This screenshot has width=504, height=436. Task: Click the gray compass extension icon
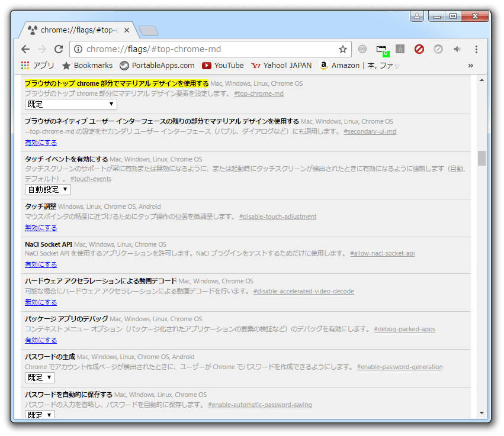(x=438, y=49)
